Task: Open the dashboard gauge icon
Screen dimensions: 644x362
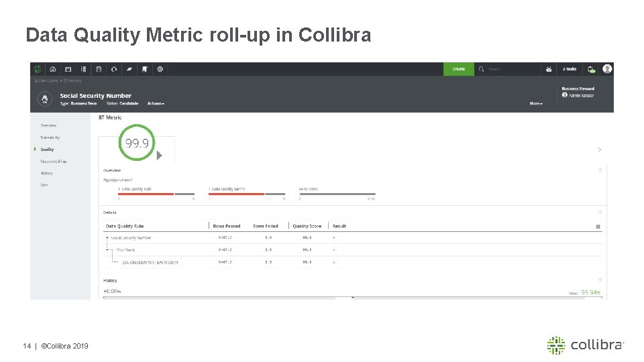Action: click(x=53, y=69)
